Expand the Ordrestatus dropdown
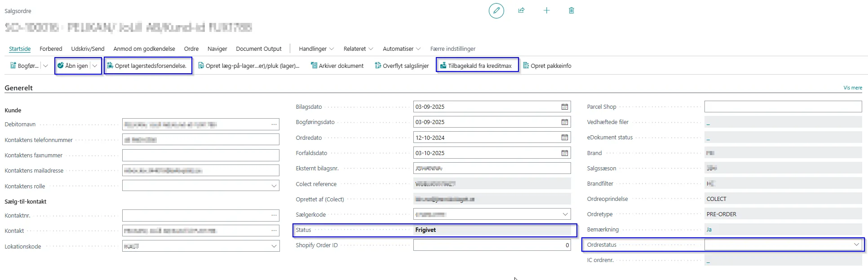868x280 pixels. coord(856,244)
